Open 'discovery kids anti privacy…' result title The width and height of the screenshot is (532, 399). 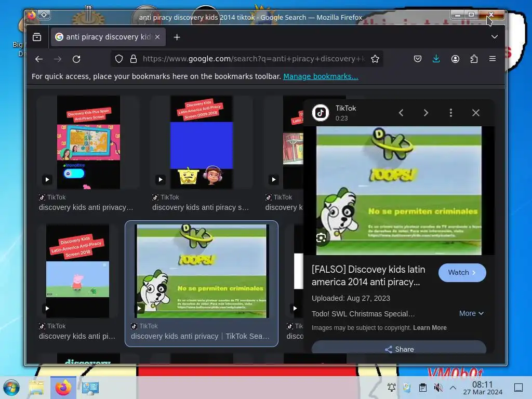click(86, 207)
